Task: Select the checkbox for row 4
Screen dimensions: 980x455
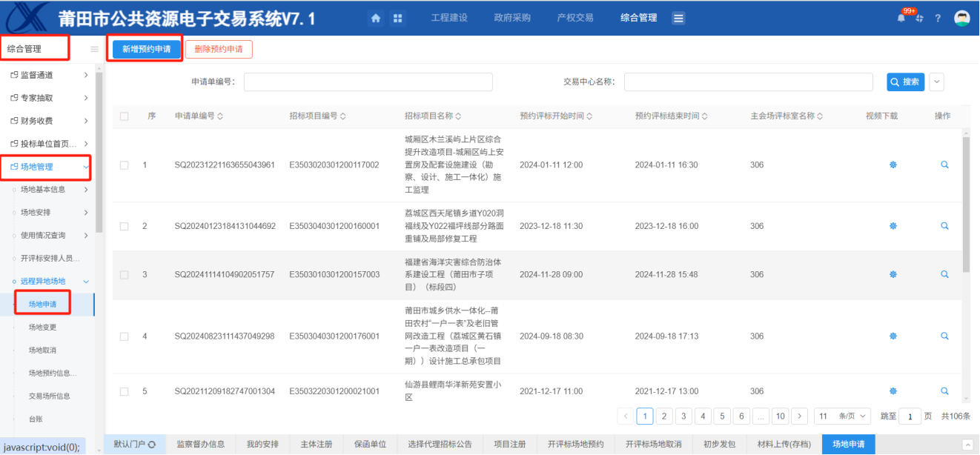Action: [x=125, y=336]
